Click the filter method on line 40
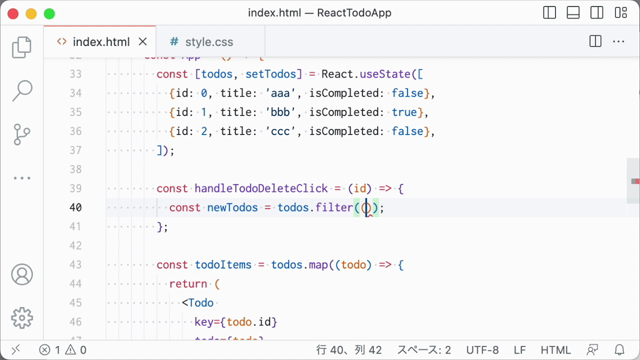Image resolution: width=640 pixels, height=360 pixels. [x=334, y=208]
